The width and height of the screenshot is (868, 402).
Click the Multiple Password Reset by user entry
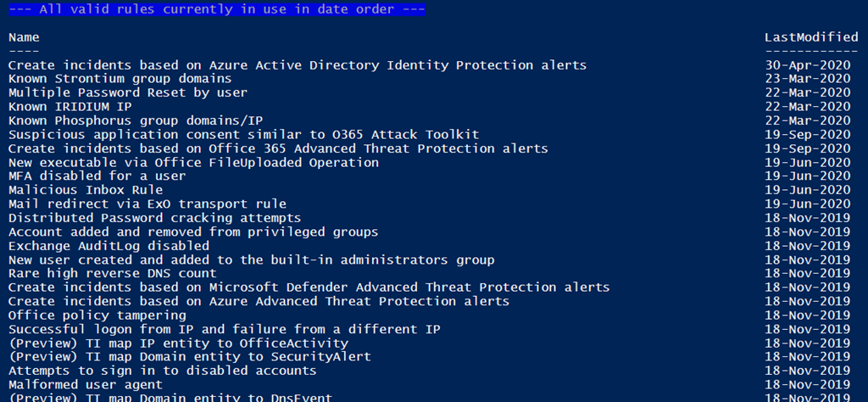pyautogui.click(x=128, y=92)
